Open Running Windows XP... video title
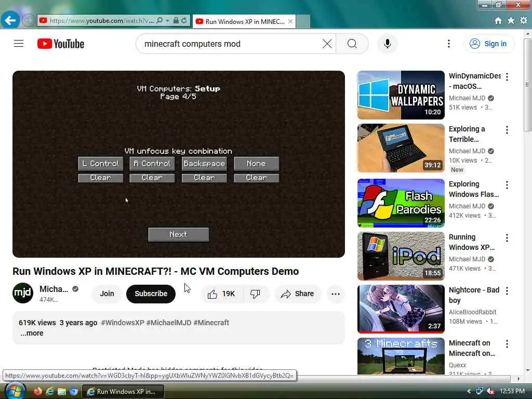 (472, 242)
